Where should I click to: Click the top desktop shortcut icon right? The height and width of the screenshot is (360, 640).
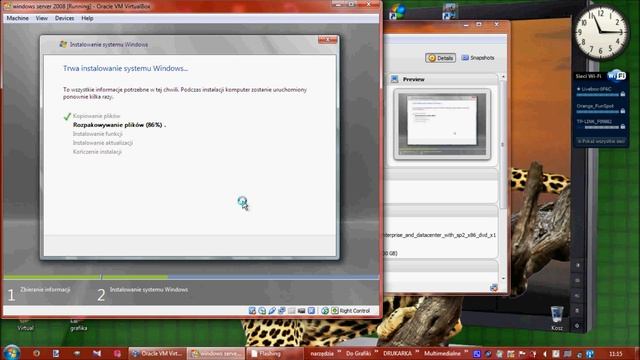tap(449, 11)
